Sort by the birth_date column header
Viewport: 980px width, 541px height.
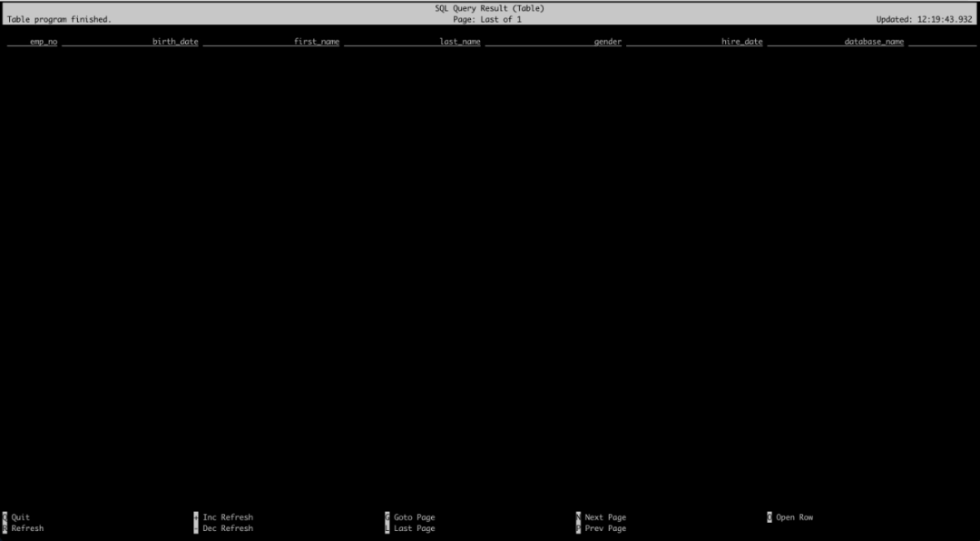pos(176,41)
